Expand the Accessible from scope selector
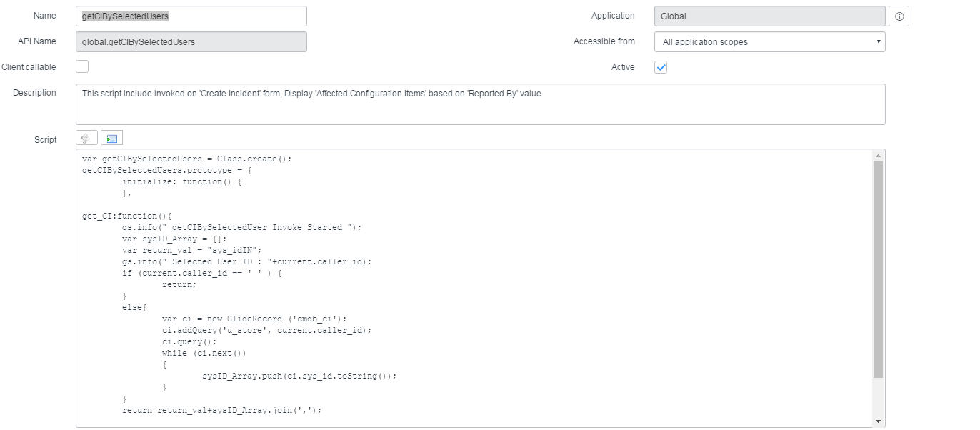The image size is (980, 430). (769, 41)
